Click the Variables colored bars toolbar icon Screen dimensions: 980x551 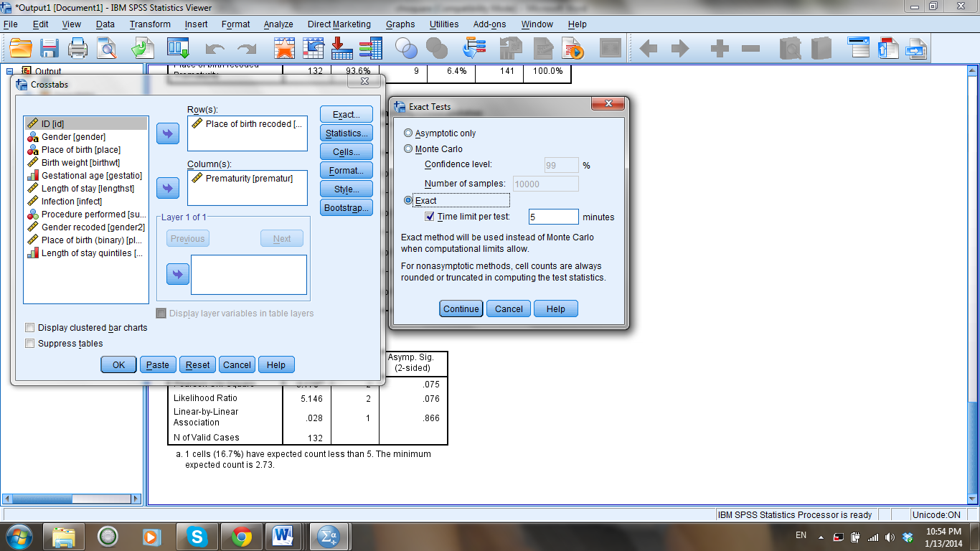(x=370, y=48)
